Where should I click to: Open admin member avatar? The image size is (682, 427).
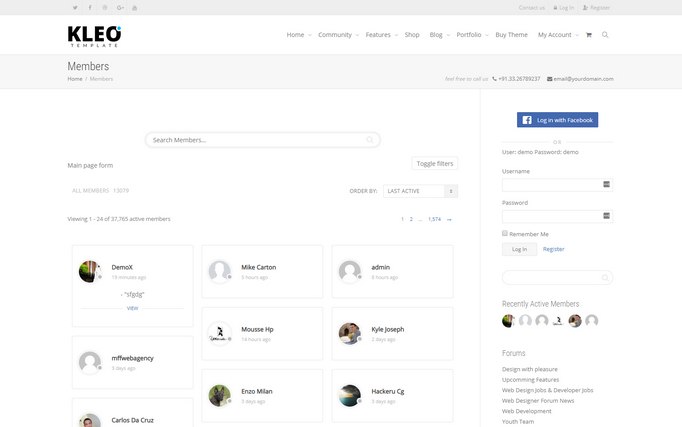tap(350, 271)
